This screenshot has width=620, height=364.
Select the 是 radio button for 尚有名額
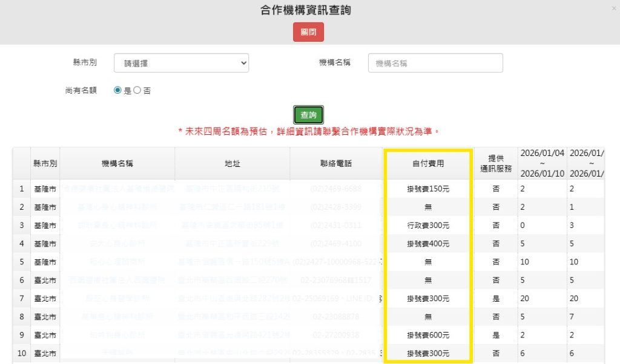point(117,91)
